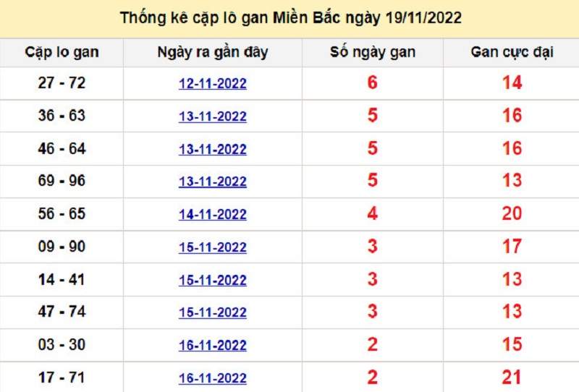
Task: Click the max value '16' in row 46 - 64
Action: click(x=512, y=148)
